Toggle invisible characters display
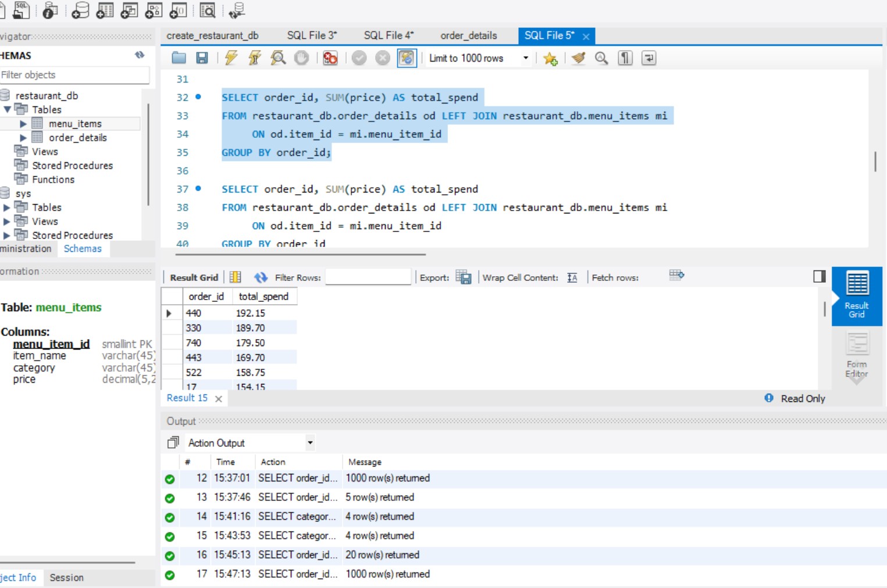887x588 pixels. tap(625, 58)
